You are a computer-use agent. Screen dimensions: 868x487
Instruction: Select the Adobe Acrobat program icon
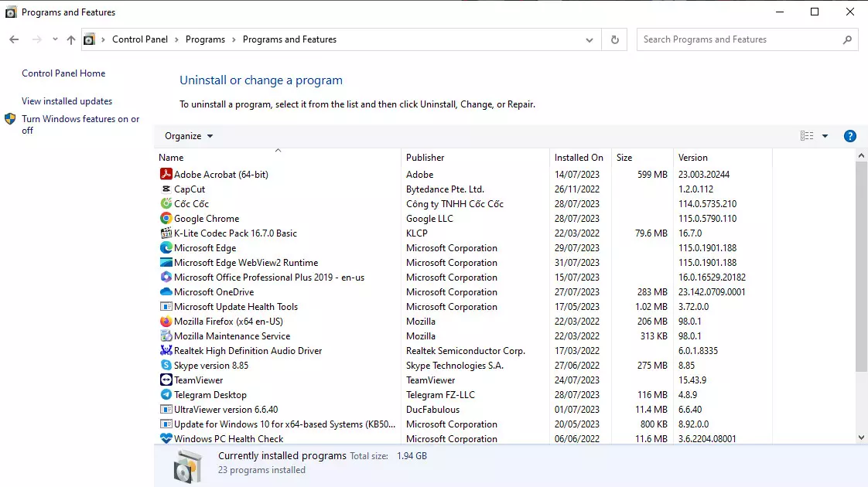coord(166,174)
